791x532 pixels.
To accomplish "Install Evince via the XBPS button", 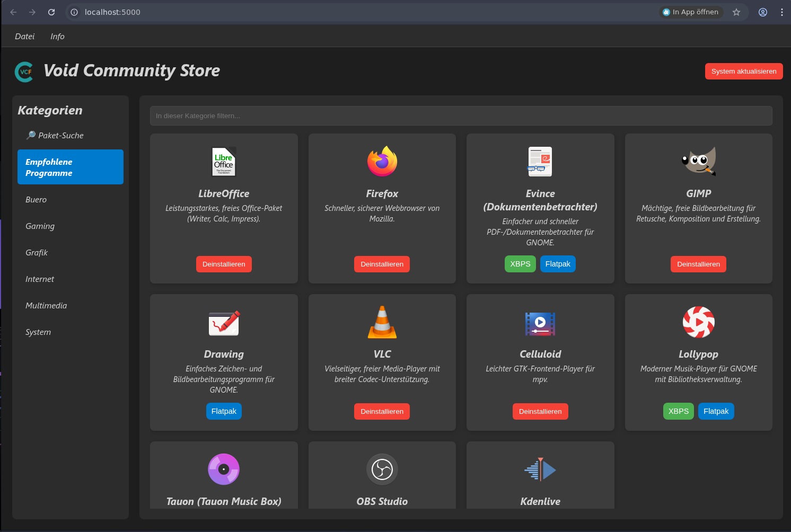I will point(520,264).
